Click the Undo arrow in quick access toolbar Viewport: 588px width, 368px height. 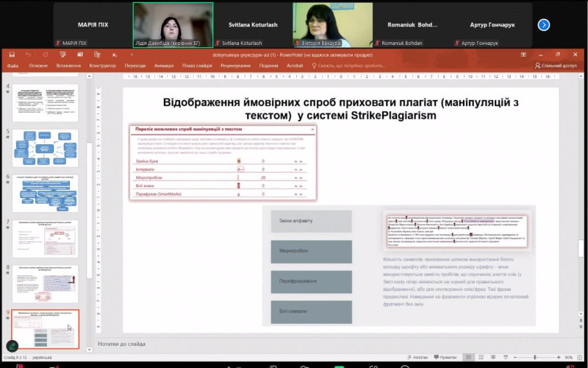coord(26,54)
